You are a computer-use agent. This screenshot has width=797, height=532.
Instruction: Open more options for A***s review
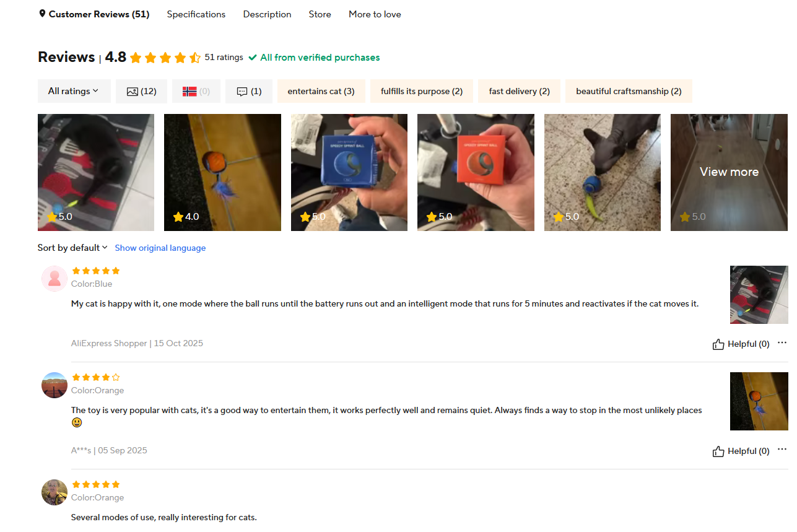point(782,450)
